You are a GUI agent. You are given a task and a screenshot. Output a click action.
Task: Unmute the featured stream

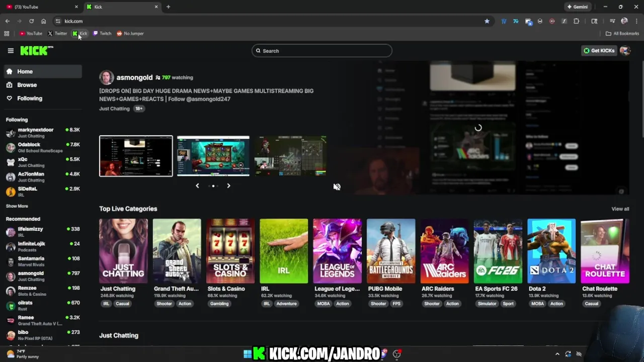coord(337,187)
